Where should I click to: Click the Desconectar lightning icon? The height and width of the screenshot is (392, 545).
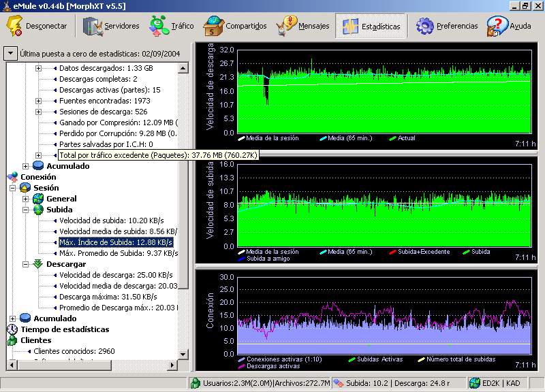tap(14, 26)
